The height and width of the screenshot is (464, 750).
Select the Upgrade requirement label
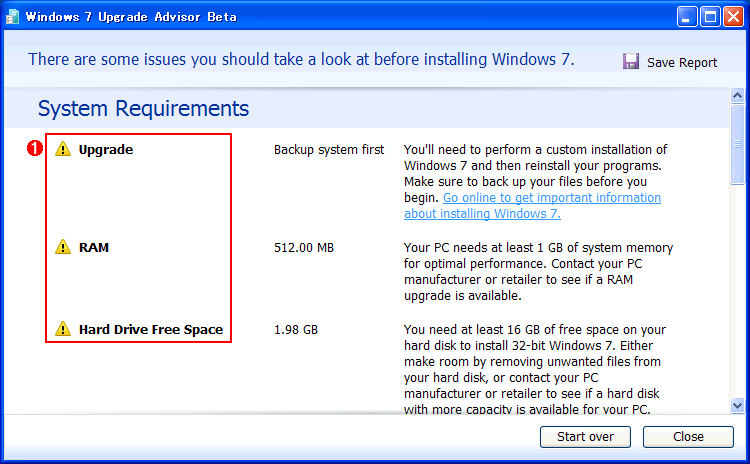pos(106,150)
